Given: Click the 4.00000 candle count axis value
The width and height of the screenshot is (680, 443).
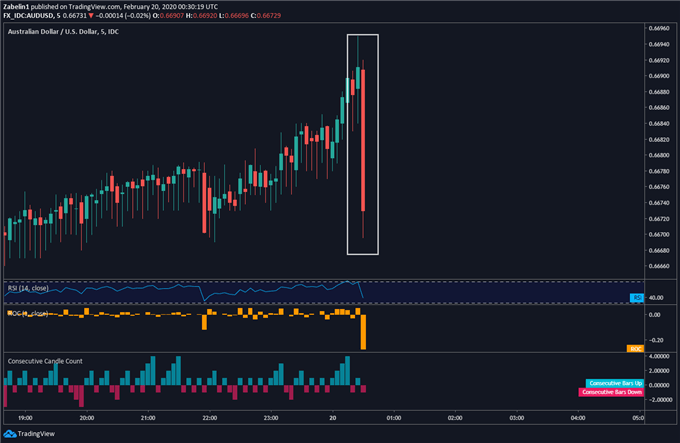Looking at the screenshot, I should (659, 356).
